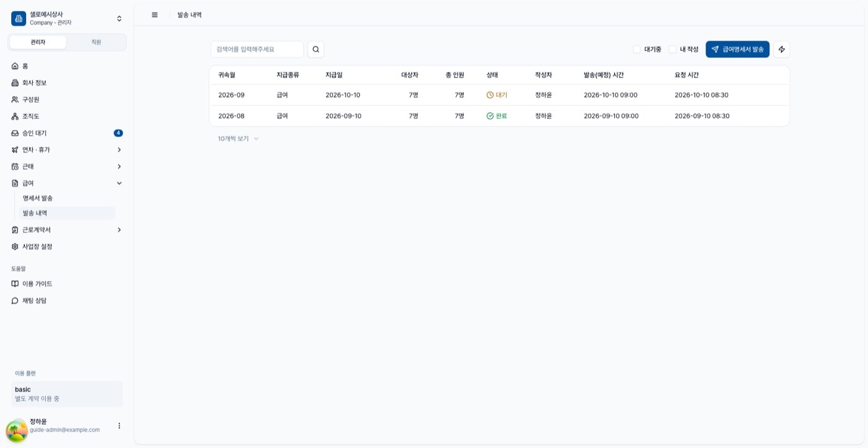This screenshot has width=868, height=448.
Task: Check the 내 작성 filter checkbox
Action: coord(673,50)
